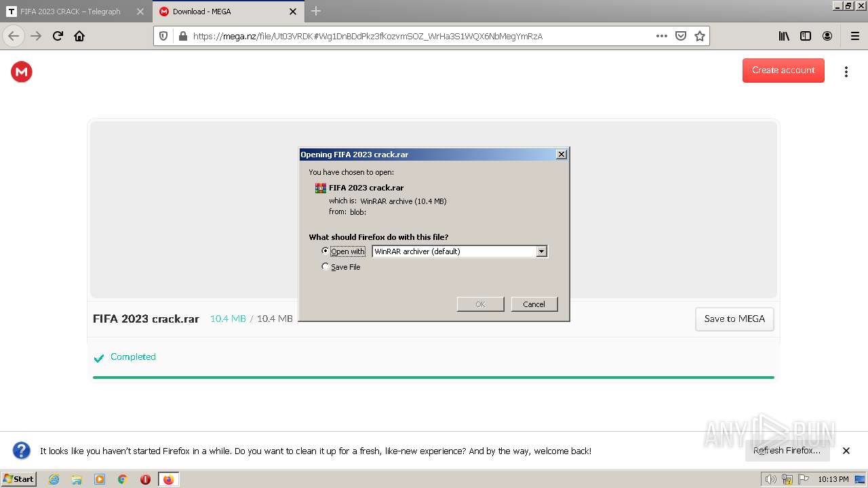
Task: Click the blue question mark info icon
Action: pos(22,451)
